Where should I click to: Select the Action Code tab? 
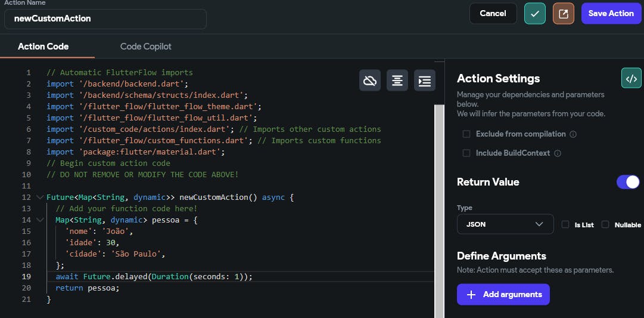(43, 47)
